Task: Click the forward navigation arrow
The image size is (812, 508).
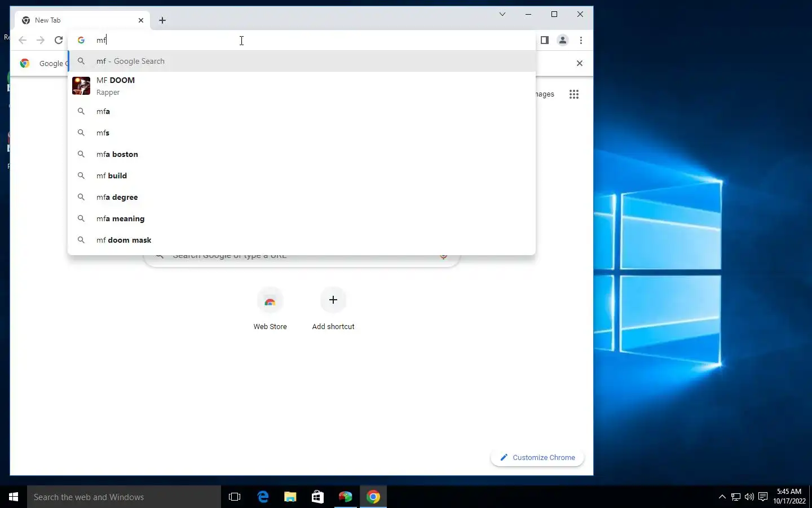Action: 41,40
